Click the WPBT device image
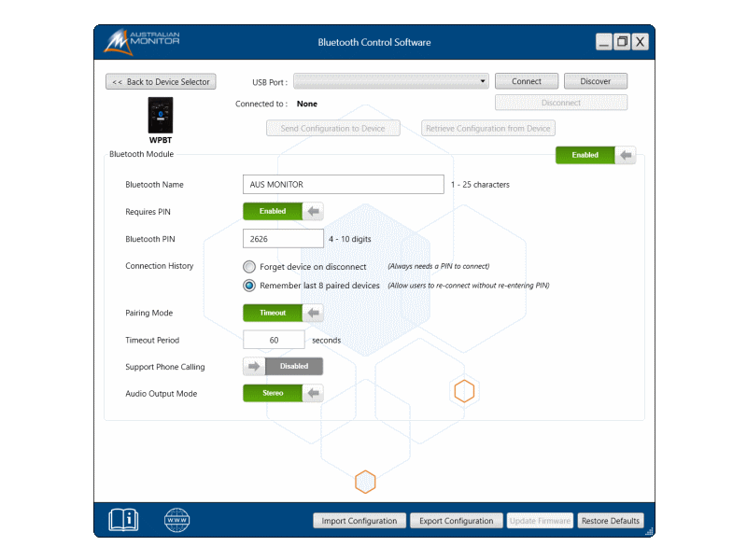The width and height of the screenshot is (747, 560). pyautogui.click(x=161, y=116)
